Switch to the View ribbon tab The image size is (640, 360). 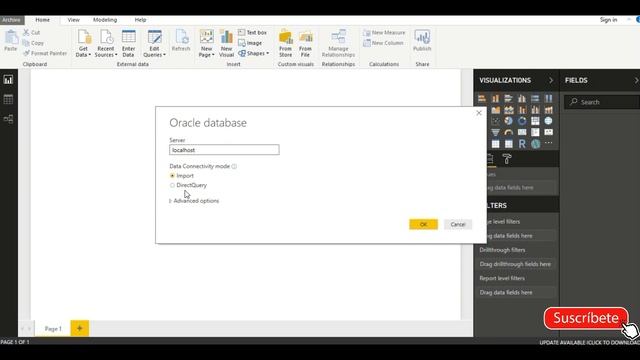click(x=73, y=20)
